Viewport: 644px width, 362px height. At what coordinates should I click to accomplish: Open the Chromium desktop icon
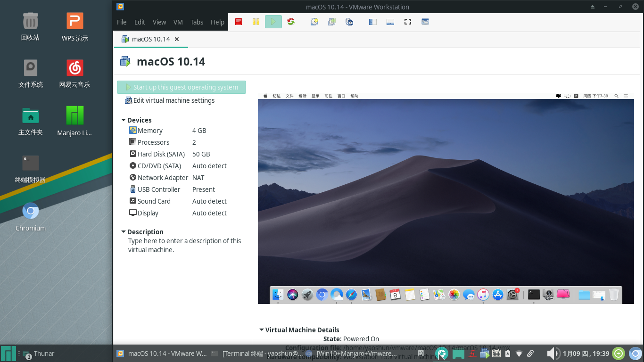pos(31,217)
